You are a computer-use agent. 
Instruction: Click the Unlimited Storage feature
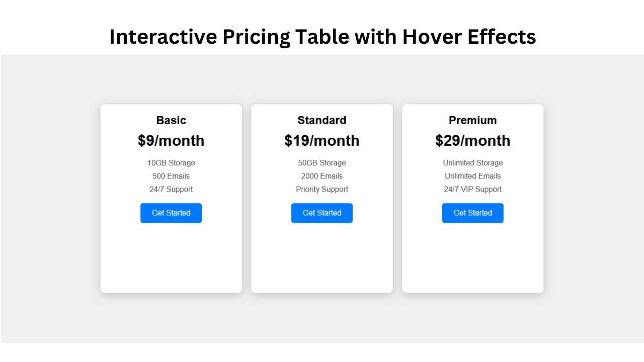click(473, 163)
